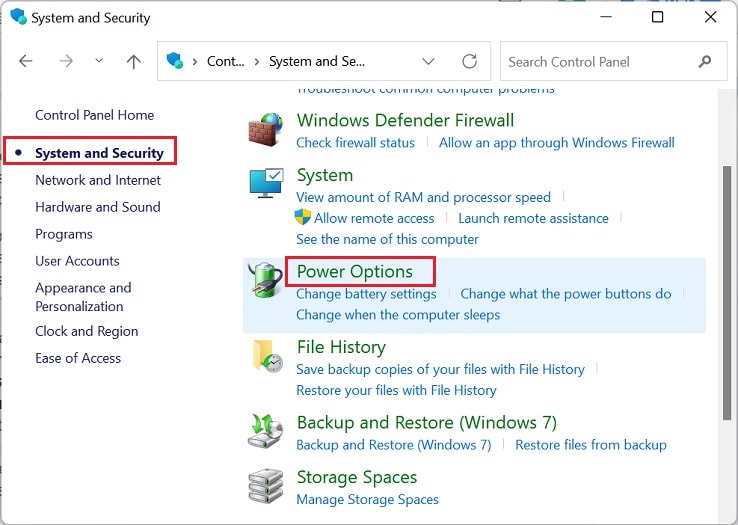The width and height of the screenshot is (738, 525).
Task: Click Restore your files with File History
Action: [396, 390]
